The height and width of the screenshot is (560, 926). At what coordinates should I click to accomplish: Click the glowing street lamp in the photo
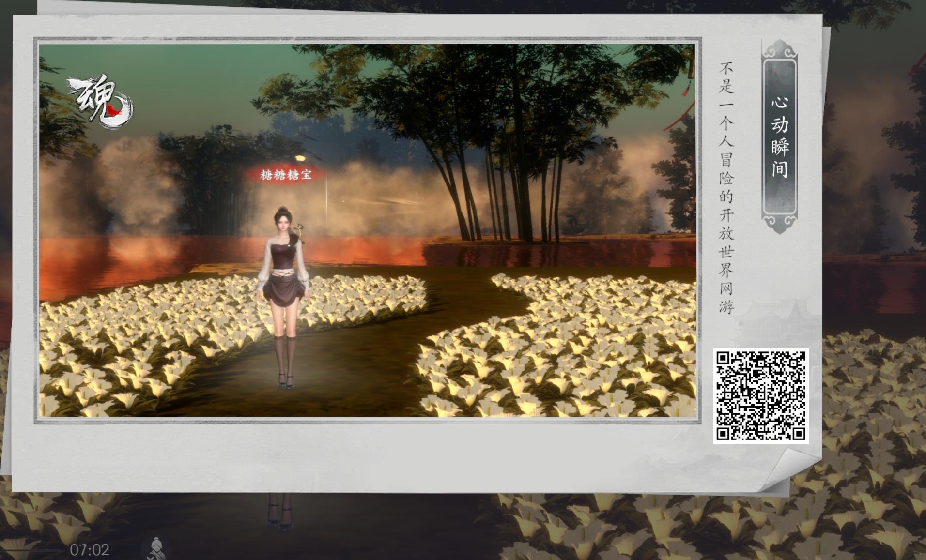point(300,158)
